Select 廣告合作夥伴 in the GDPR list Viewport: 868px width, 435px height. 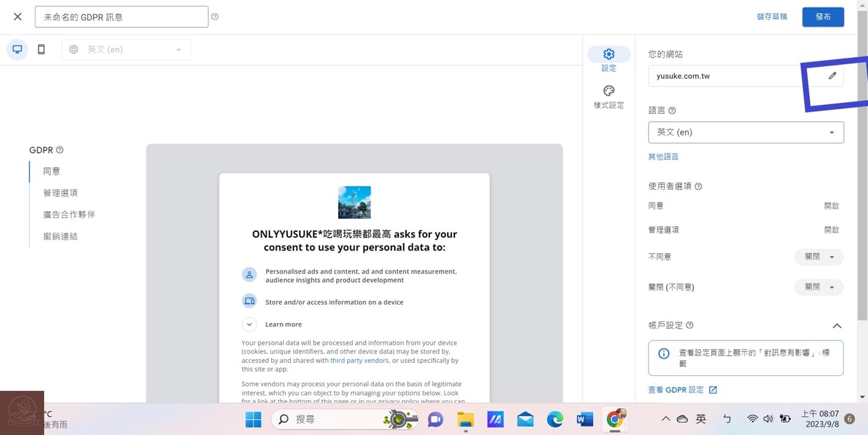point(69,214)
